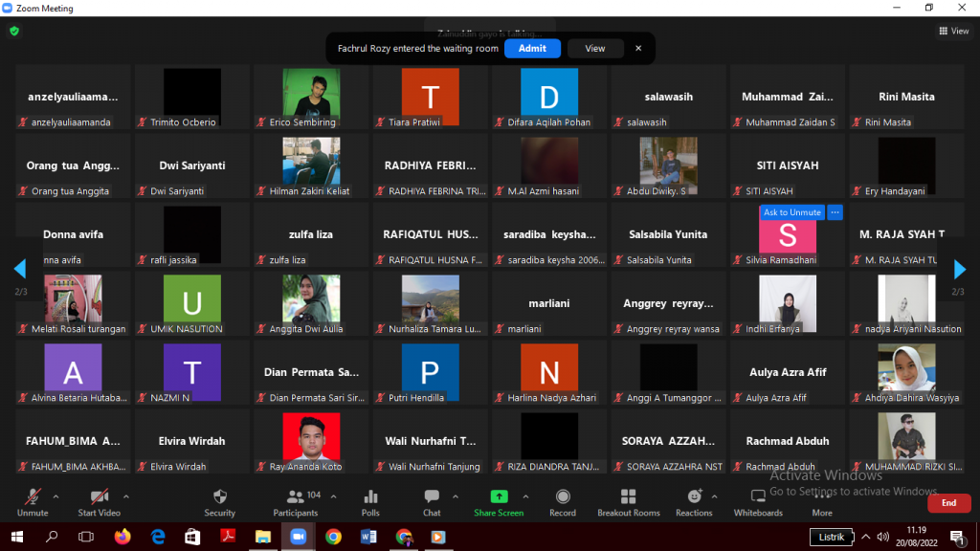Click the green Share Screen icon

[x=499, y=496]
